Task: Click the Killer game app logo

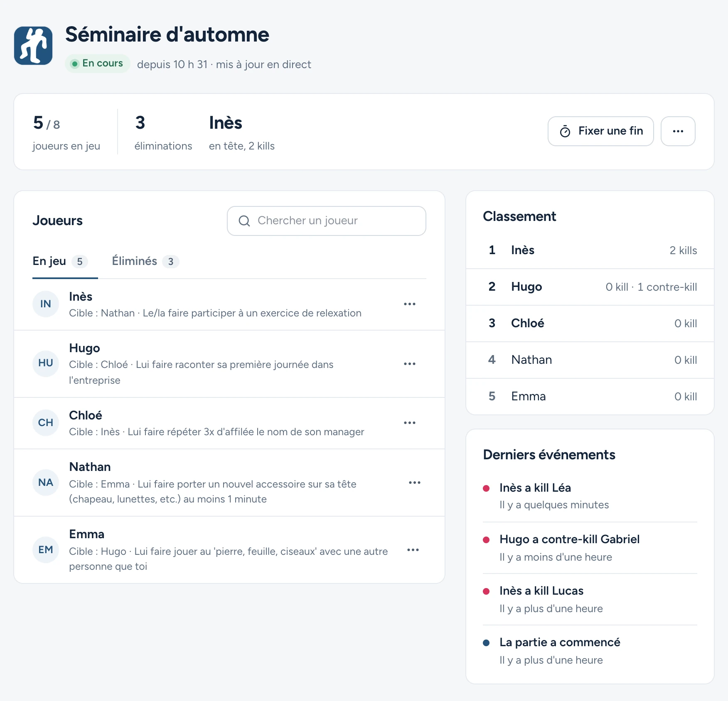Action: (x=33, y=46)
